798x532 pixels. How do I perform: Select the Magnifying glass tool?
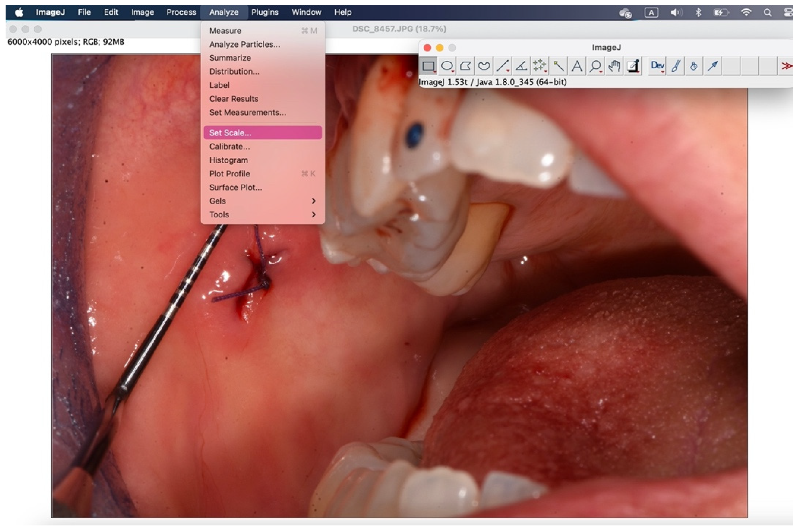click(595, 66)
